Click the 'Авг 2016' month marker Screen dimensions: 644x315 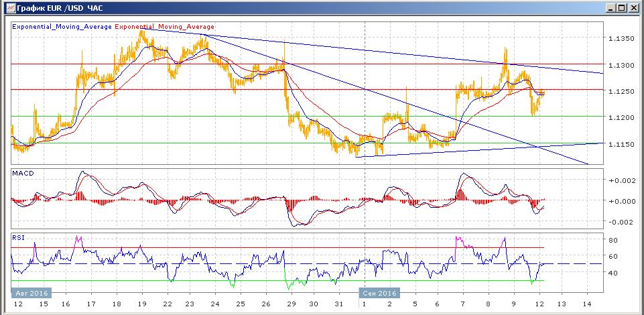click(x=31, y=294)
